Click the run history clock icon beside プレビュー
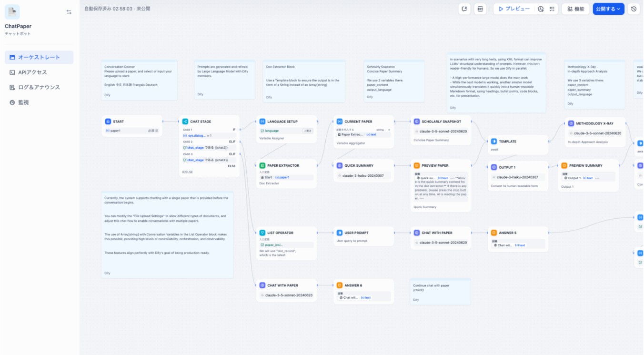The image size is (644, 355). point(541,9)
